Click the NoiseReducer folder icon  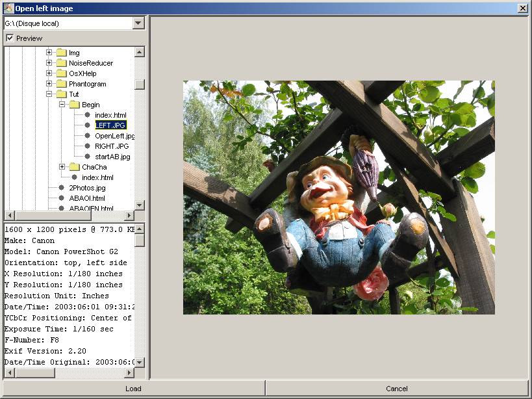coord(62,63)
